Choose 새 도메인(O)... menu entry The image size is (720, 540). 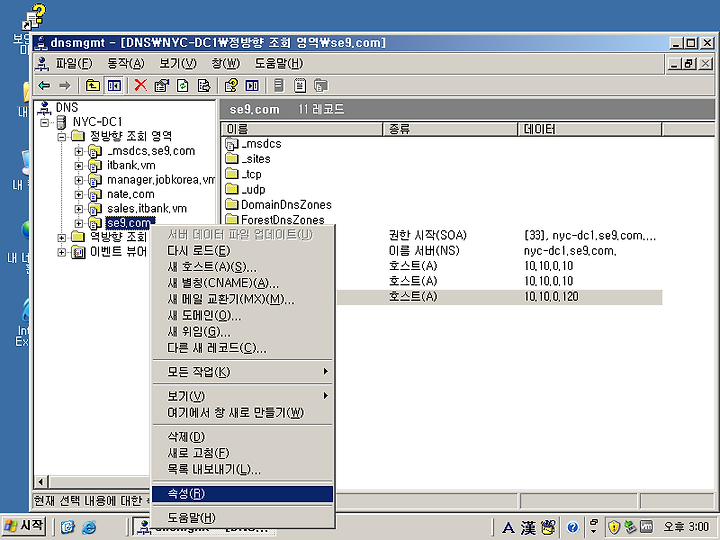(x=242, y=315)
